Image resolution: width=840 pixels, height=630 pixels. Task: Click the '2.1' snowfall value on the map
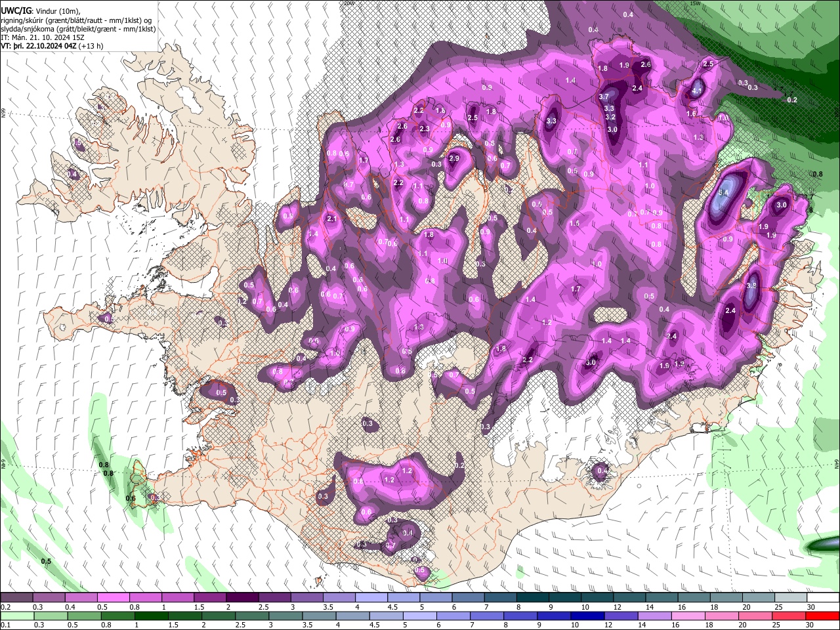pos(331,219)
